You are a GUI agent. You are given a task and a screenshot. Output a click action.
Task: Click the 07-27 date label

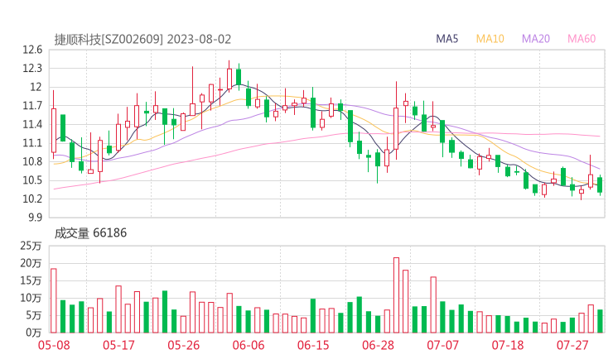(572, 345)
